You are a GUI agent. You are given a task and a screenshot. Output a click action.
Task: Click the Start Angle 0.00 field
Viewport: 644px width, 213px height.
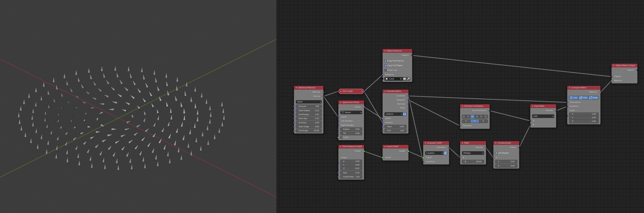(308, 127)
